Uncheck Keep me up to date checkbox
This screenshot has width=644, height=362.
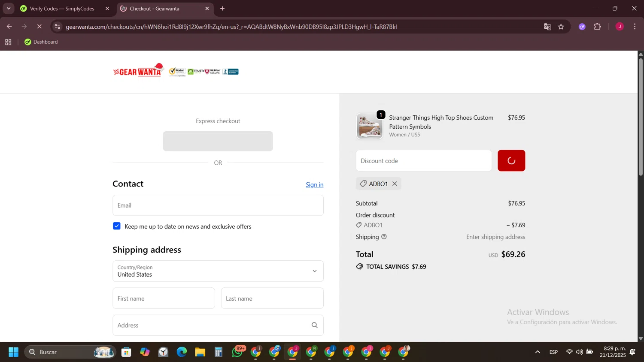[x=117, y=226]
